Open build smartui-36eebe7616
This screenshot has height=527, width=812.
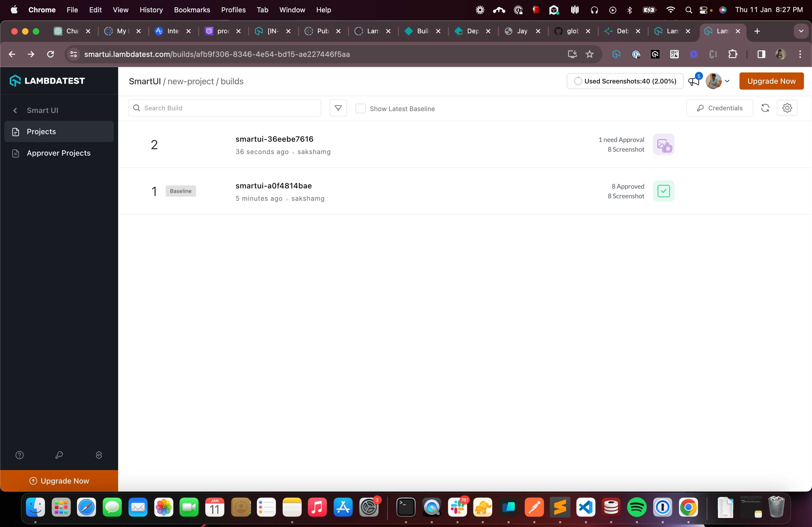pyautogui.click(x=274, y=139)
